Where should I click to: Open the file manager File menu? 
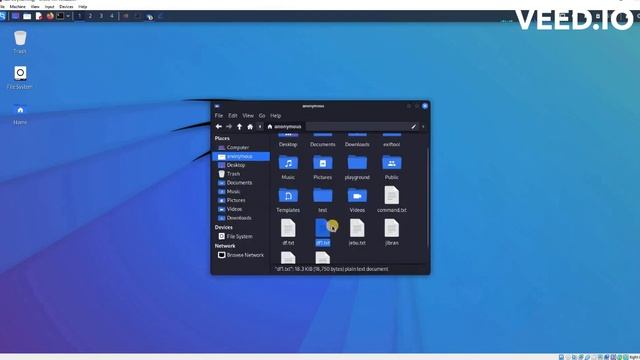pos(219,116)
